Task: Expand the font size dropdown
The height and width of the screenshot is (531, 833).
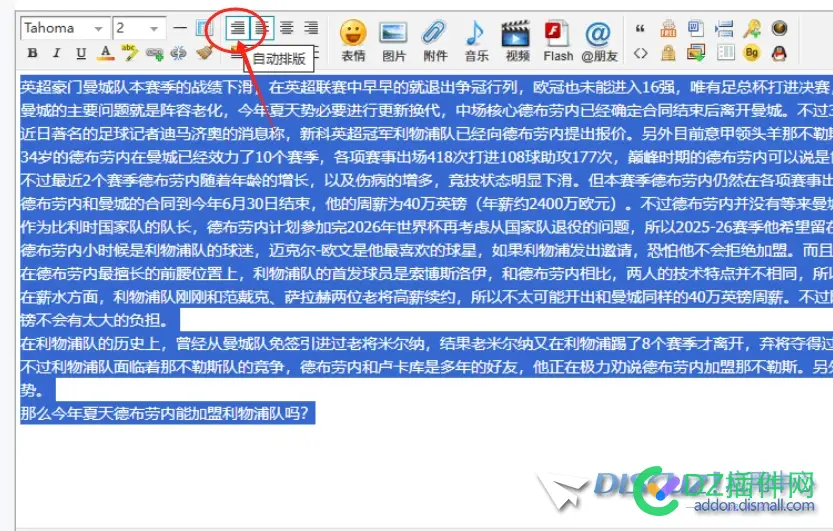Action: [x=153, y=29]
